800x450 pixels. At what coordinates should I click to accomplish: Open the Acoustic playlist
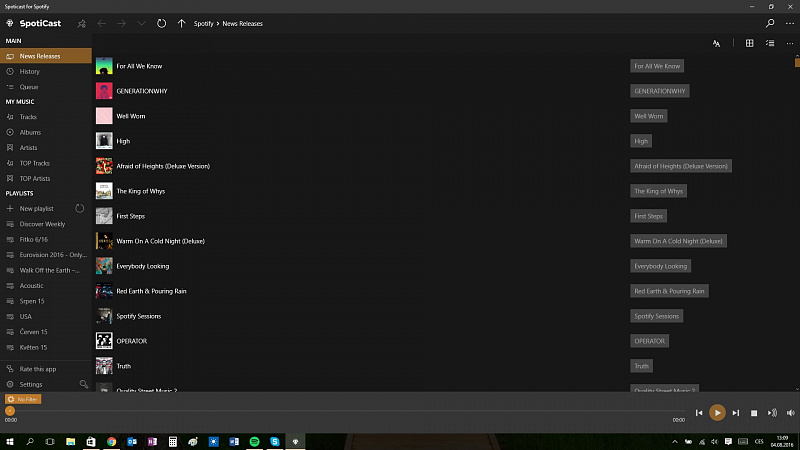(x=46, y=286)
